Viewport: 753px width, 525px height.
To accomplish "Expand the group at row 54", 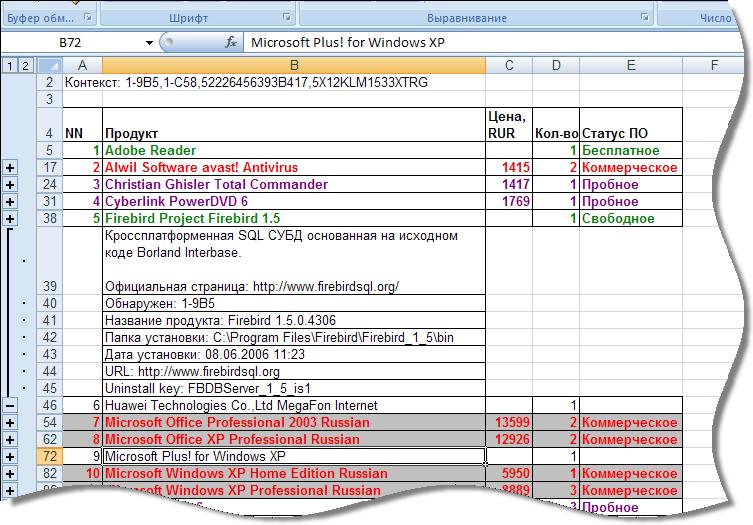I will coord(10,423).
